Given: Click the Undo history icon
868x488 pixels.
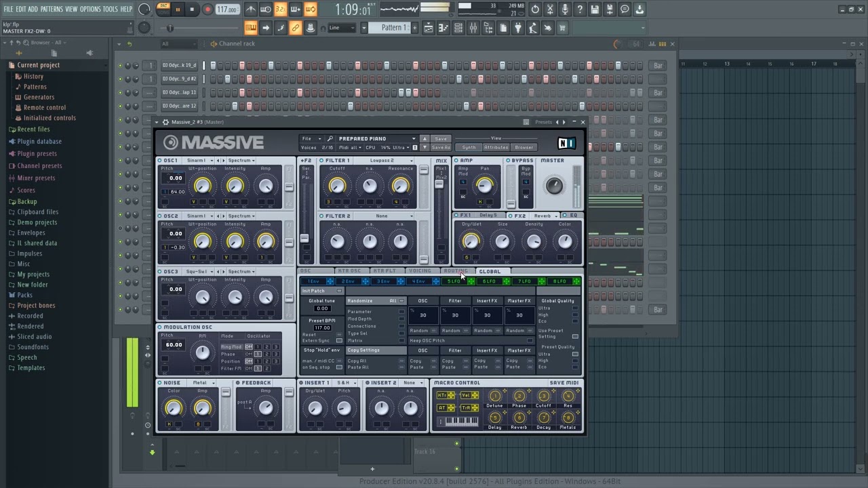Looking at the screenshot, I should tap(535, 9).
